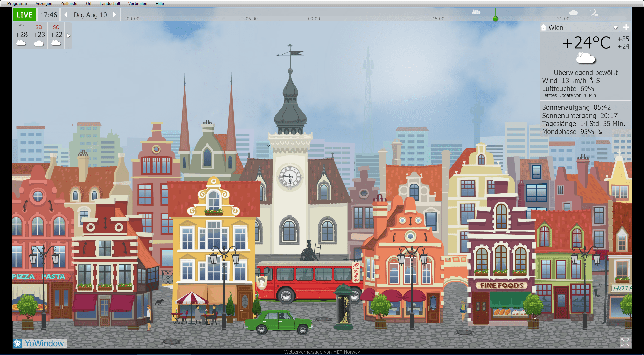The height and width of the screenshot is (355, 644).
Task: Click the Überwiegend bewölkt text
Action: 586,73
